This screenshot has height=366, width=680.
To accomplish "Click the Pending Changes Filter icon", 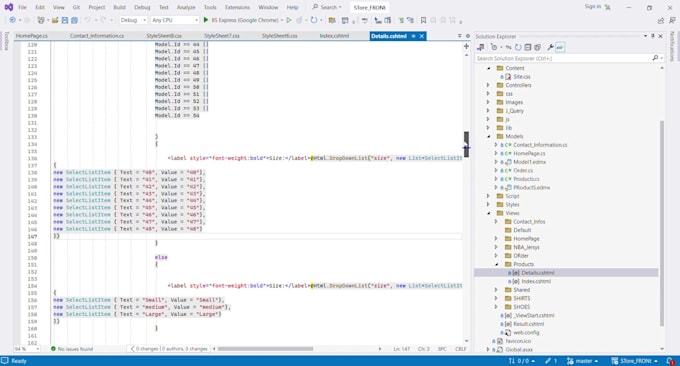I will [494, 47].
